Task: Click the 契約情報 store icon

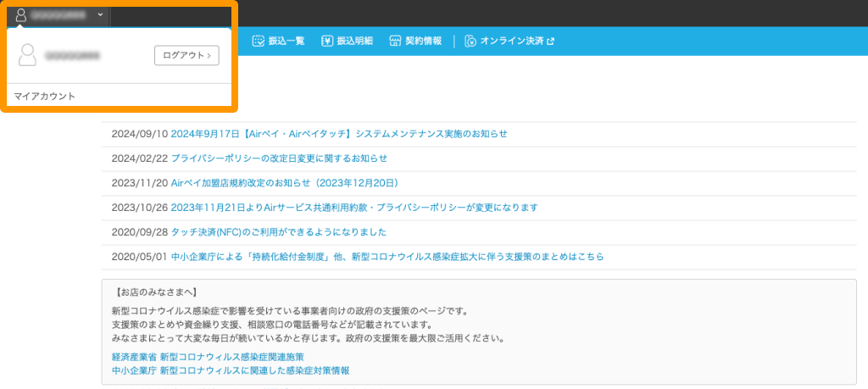Action: coord(394,41)
